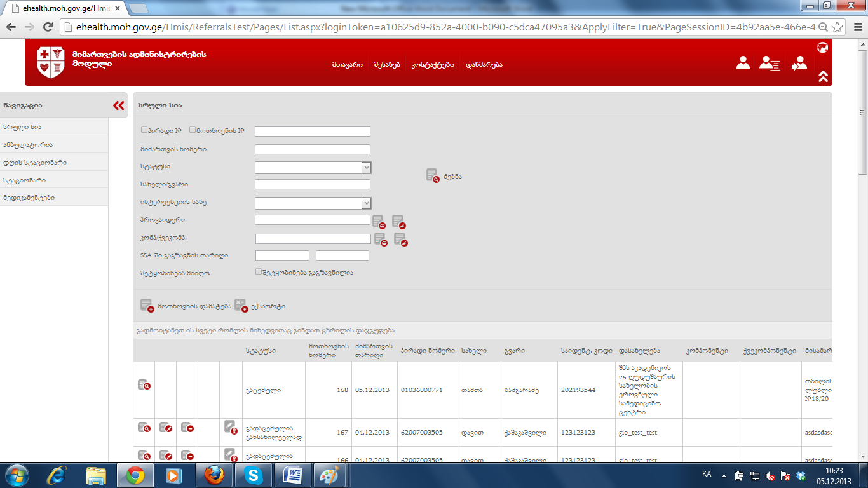Click the კომპ/ქვეკომპ. browse icon

click(381, 240)
